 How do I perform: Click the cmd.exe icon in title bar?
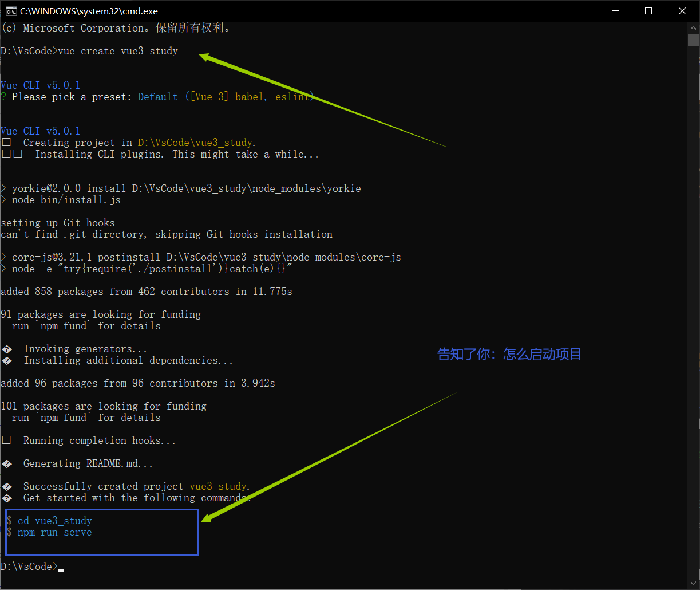(10, 11)
